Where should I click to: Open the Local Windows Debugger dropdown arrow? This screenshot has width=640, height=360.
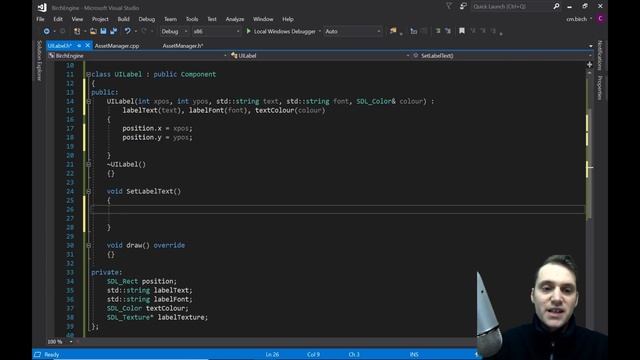pyautogui.click(x=320, y=31)
